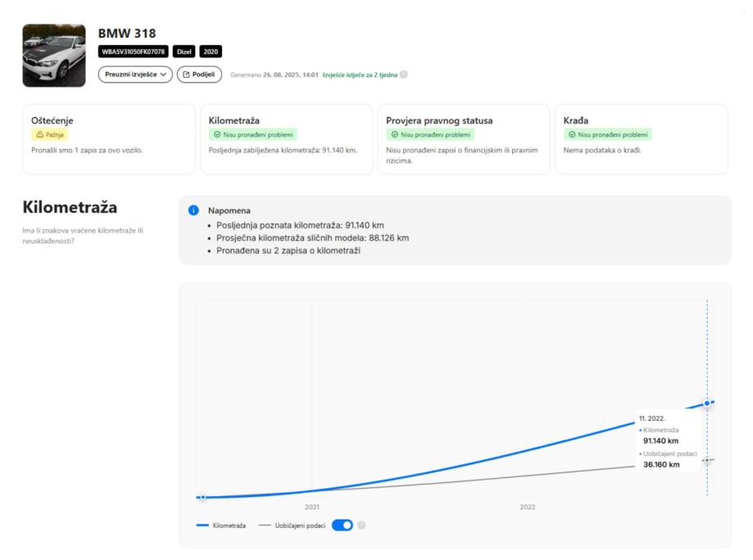Open the Preuzmi izvješće dropdown

pos(135,75)
